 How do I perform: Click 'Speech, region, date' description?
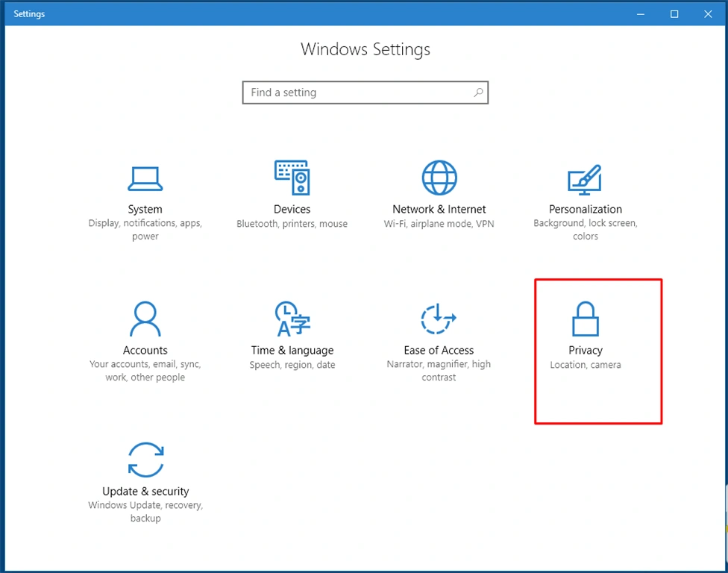point(292,365)
